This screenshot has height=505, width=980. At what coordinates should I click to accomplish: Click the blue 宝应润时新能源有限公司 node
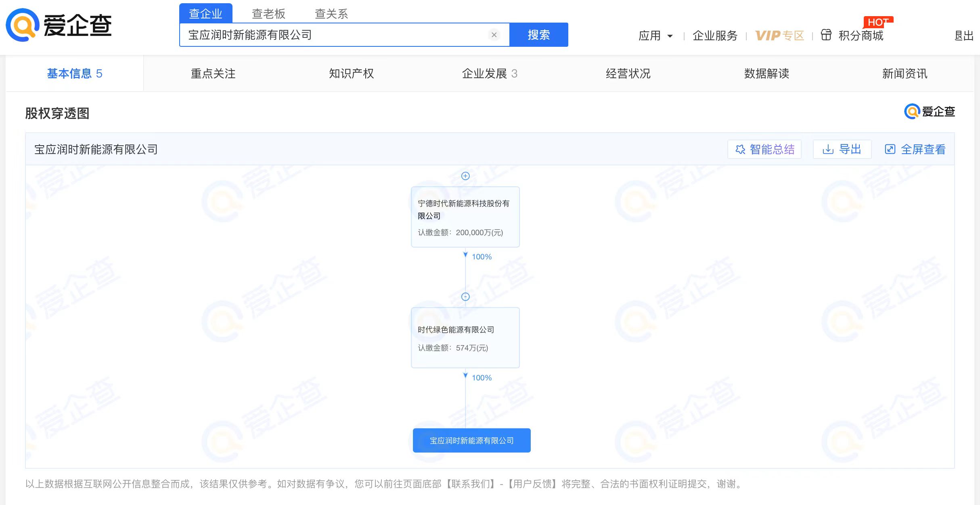(x=471, y=440)
